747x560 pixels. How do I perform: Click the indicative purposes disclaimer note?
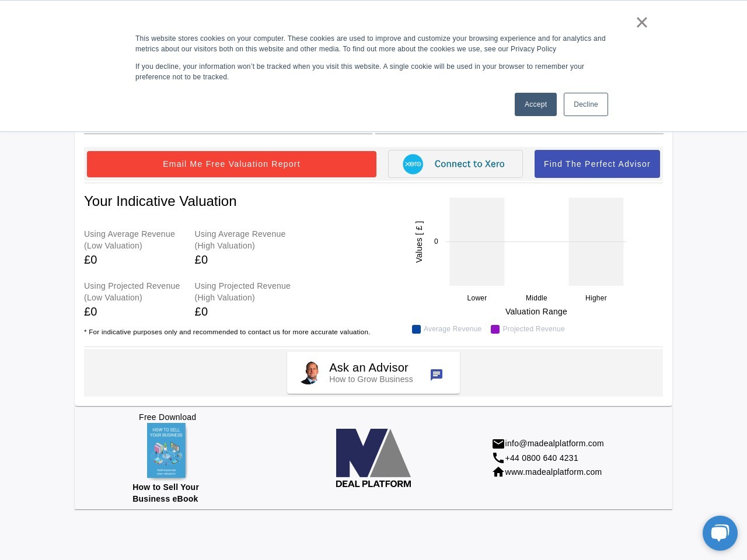pos(227,332)
